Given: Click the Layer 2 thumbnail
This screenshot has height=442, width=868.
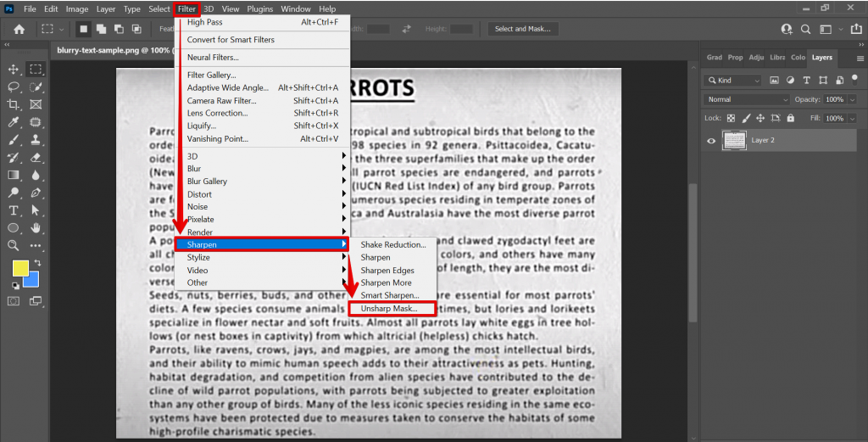Looking at the screenshot, I should [733, 141].
